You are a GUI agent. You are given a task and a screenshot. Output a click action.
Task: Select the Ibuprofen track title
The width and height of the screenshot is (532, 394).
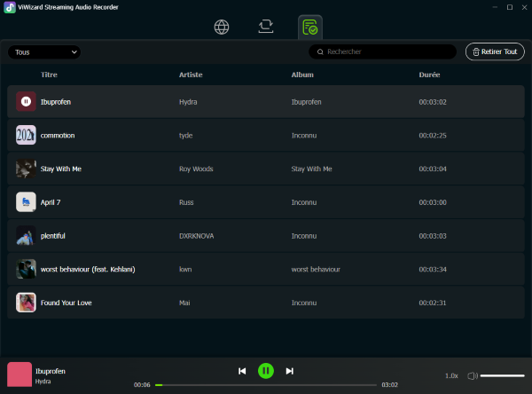(x=56, y=102)
